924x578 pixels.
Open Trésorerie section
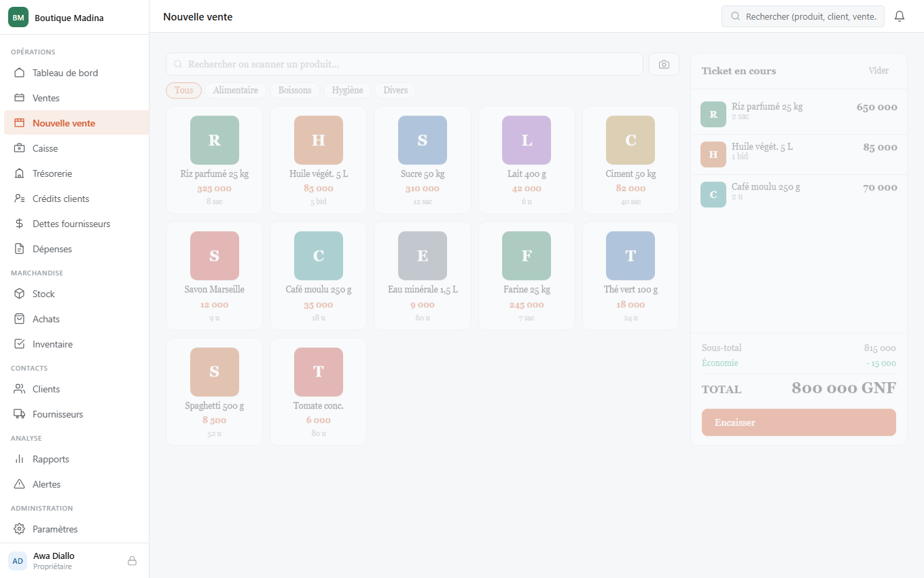(x=76, y=173)
